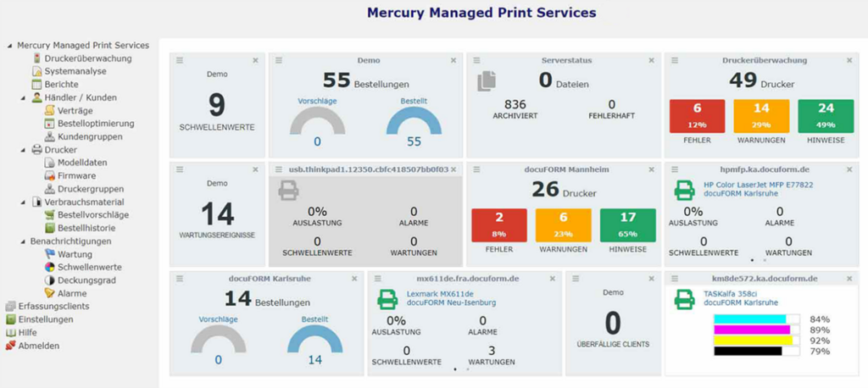Select Bestellvorschläge in the navigation tree

click(x=92, y=215)
